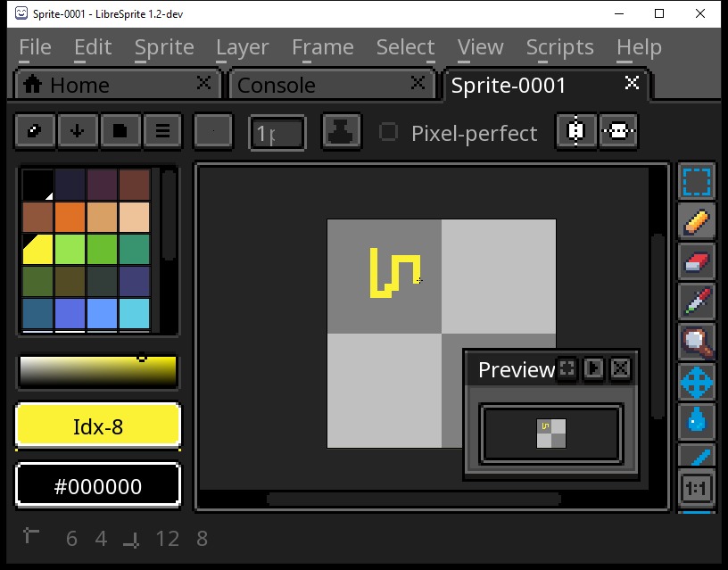The height and width of the screenshot is (570, 728).
Task: Open the Frame menu
Action: point(323,47)
